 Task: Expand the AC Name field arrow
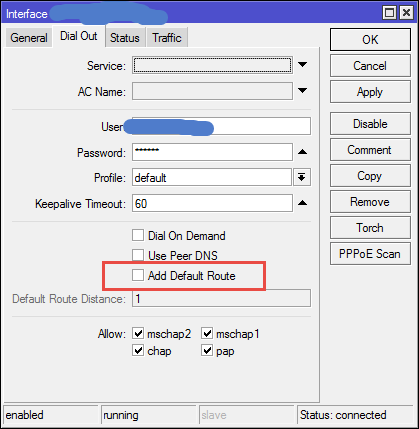pyautogui.click(x=302, y=91)
